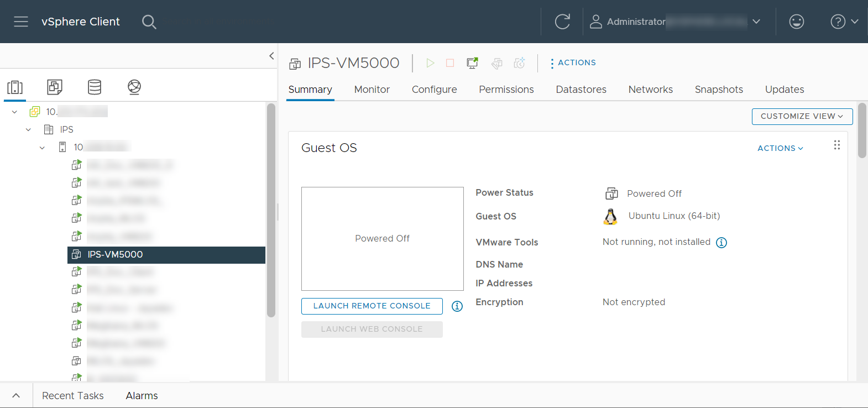Launch console using toolbar monitor icon

tap(472, 63)
